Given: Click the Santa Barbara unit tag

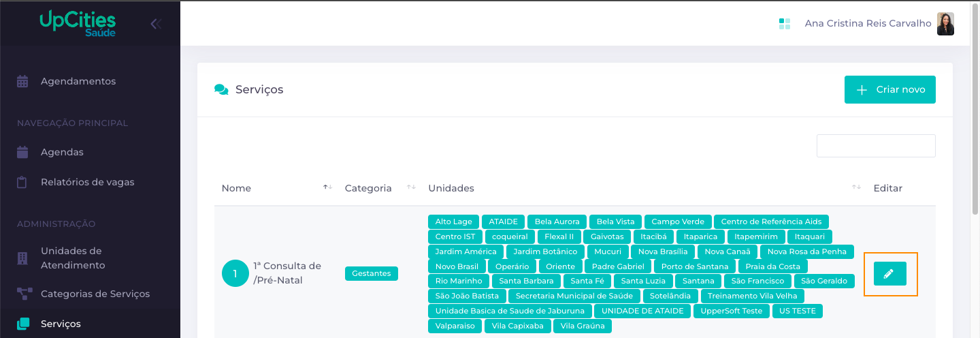Looking at the screenshot, I should (x=527, y=281).
